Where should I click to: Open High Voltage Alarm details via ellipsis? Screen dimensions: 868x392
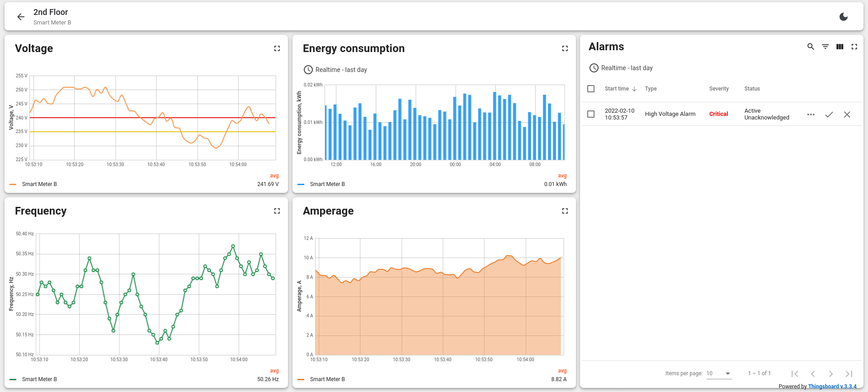click(x=811, y=115)
